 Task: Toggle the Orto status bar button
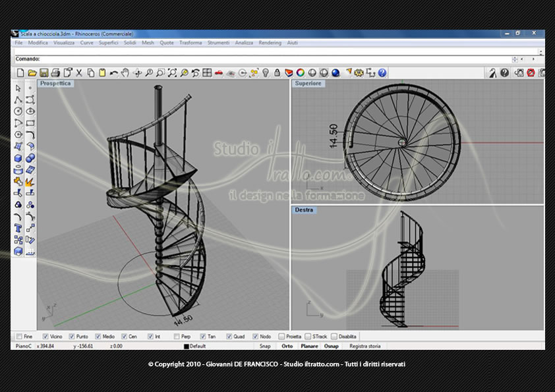(287, 346)
